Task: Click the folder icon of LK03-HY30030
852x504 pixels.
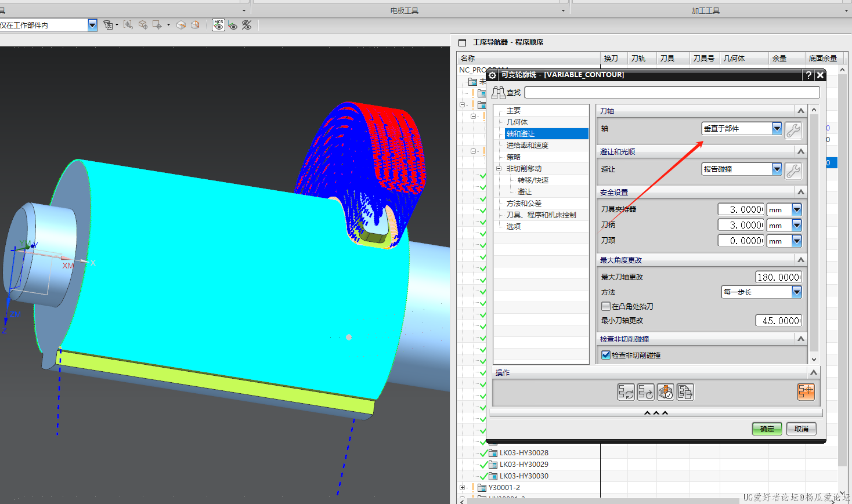Action: pyautogui.click(x=493, y=476)
